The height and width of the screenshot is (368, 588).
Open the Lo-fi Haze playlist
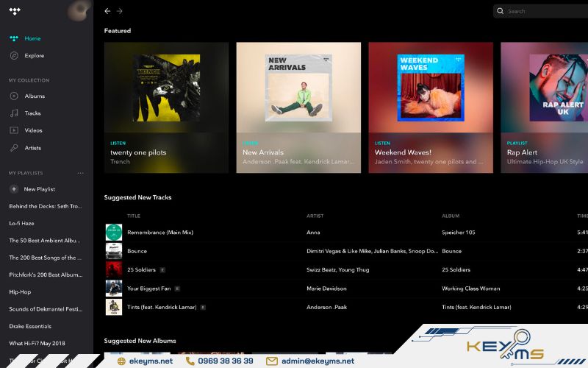21,223
